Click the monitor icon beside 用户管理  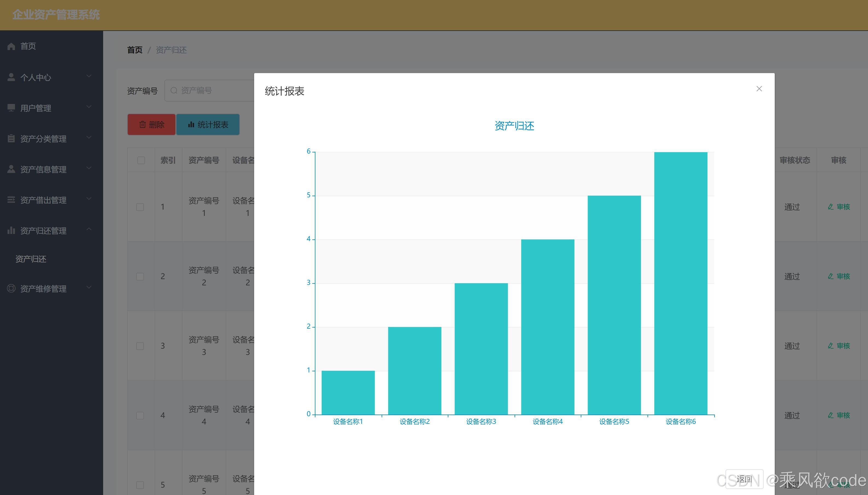click(11, 108)
